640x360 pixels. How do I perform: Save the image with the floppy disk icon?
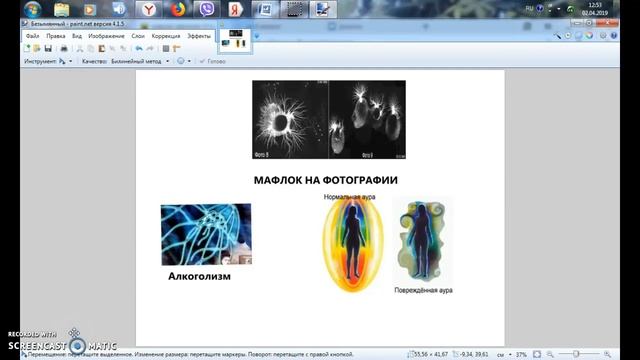(x=48, y=49)
